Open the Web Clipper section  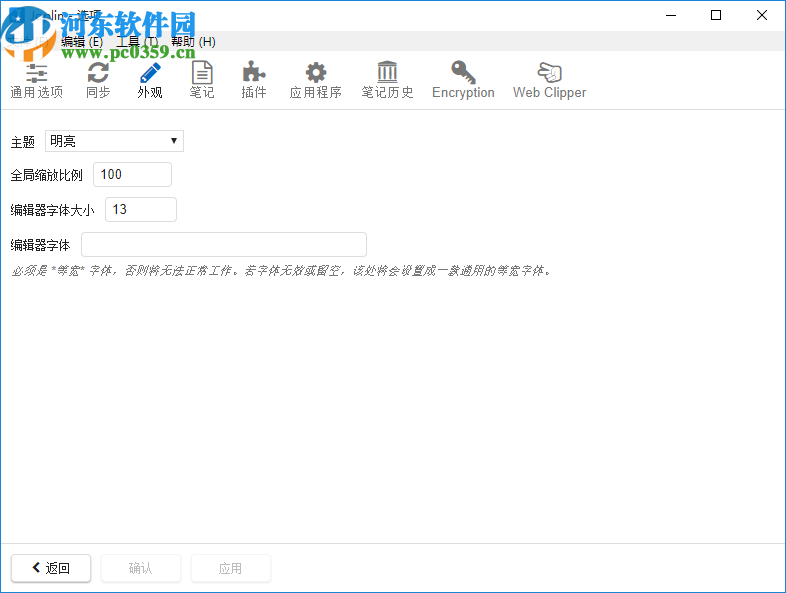tap(549, 80)
